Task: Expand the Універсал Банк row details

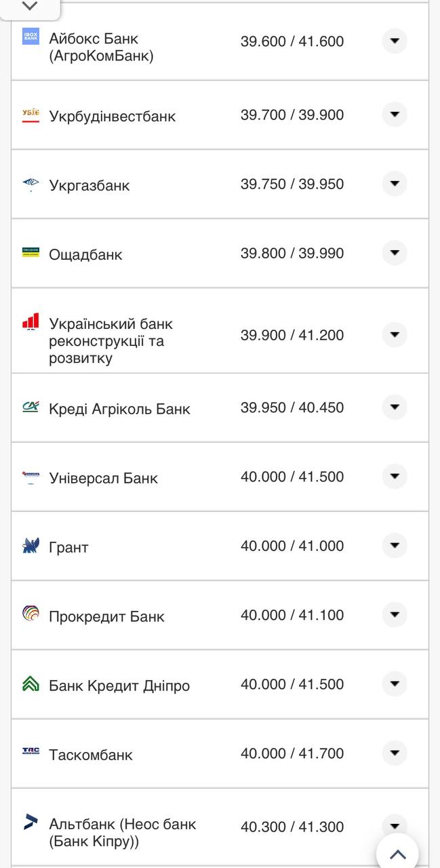Action: pos(394,476)
